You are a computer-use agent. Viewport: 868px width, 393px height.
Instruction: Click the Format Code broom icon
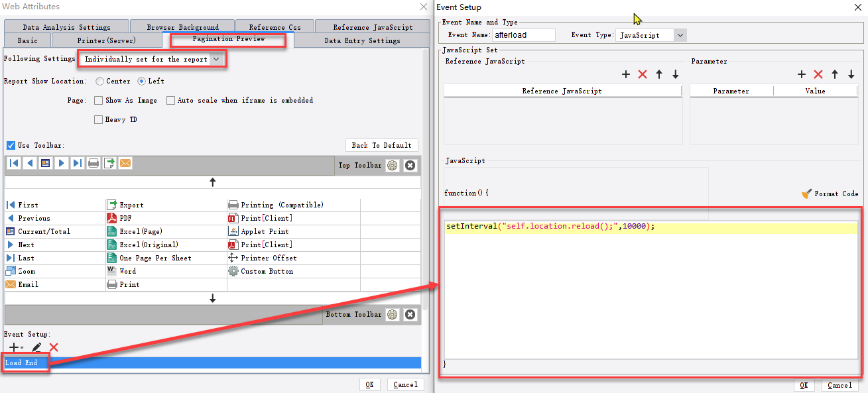click(x=806, y=194)
